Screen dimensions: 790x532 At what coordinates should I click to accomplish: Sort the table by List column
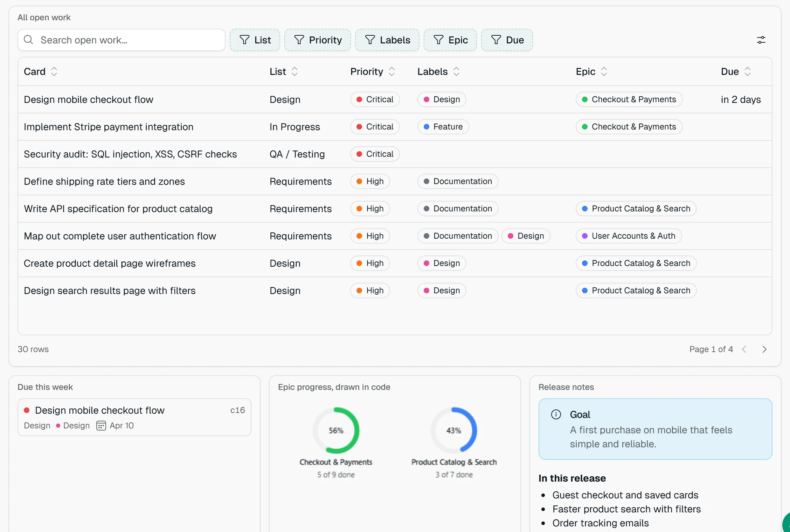(x=284, y=71)
